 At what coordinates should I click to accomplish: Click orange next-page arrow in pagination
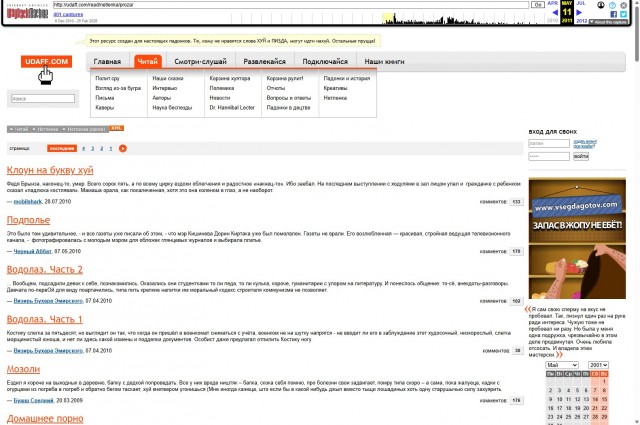tap(123, 149)
